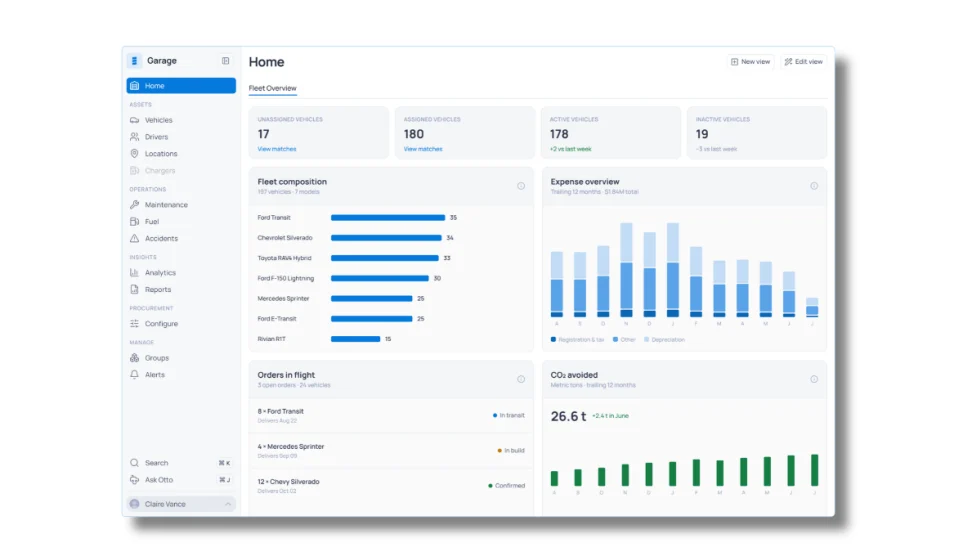Select the 12 × Chevy Silverado order
This screenshot has height=552, width=980.
(391, 486)
